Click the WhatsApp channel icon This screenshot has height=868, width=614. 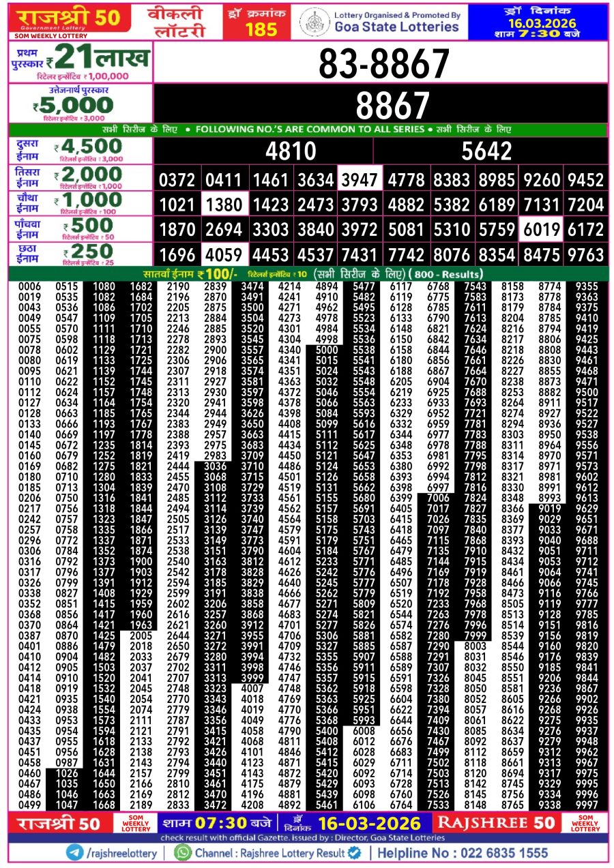pos(183,852)
